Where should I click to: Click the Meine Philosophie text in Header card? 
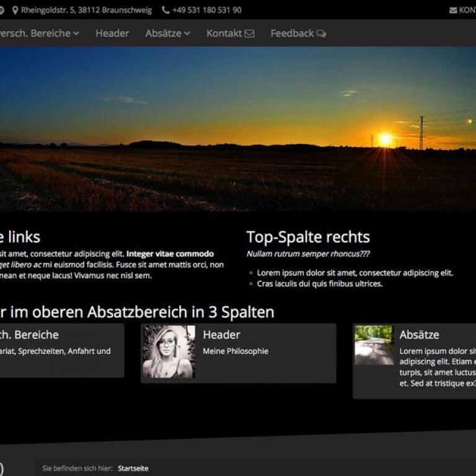[x=236, y=351]
